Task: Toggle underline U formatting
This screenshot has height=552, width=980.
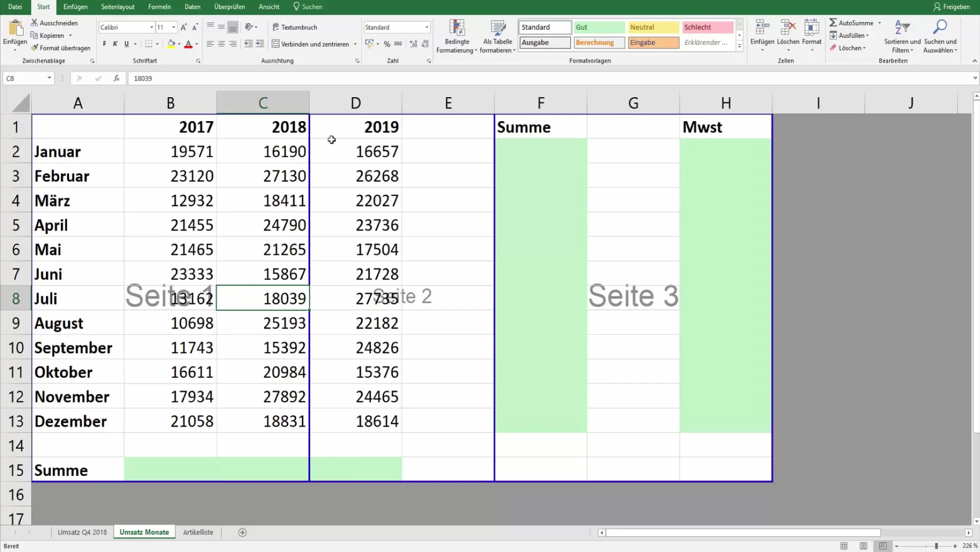Action: [x=126, y=44]
